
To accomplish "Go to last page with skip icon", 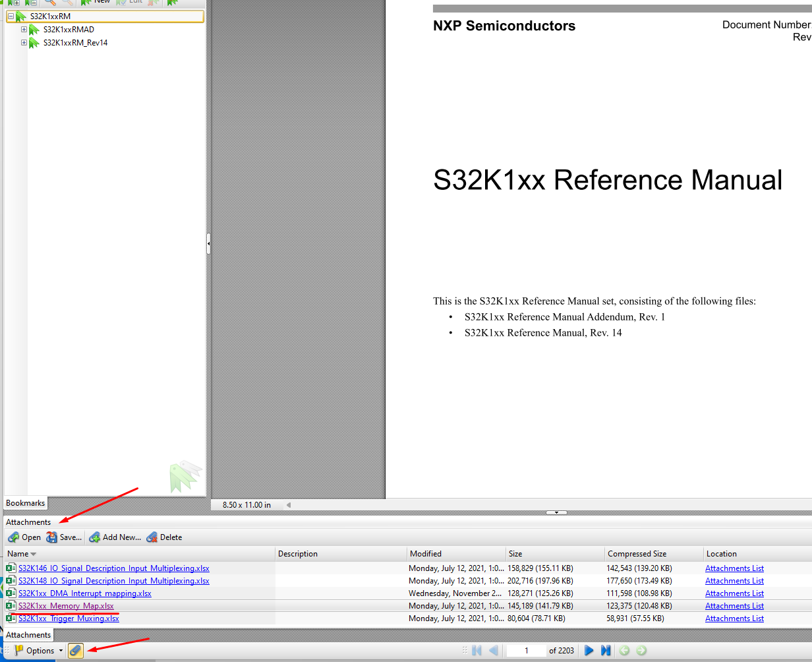I will coord(606,650).
